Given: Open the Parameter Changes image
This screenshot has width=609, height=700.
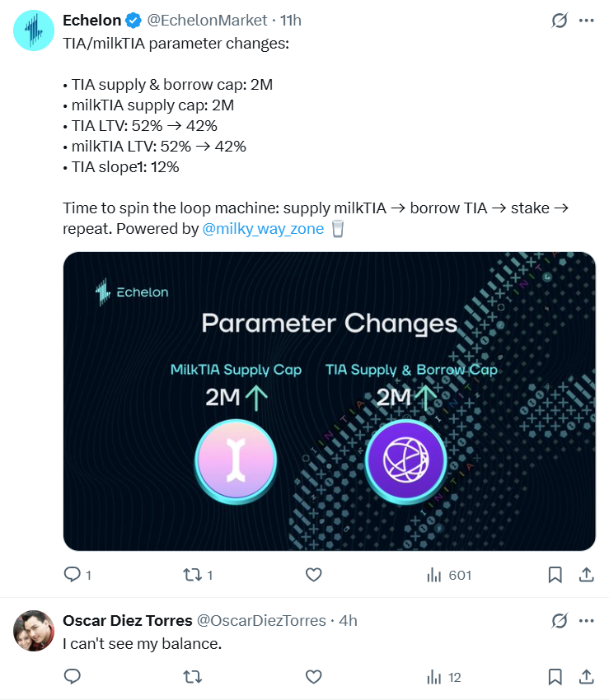Looking at the screenshot, I should (330, 401).
